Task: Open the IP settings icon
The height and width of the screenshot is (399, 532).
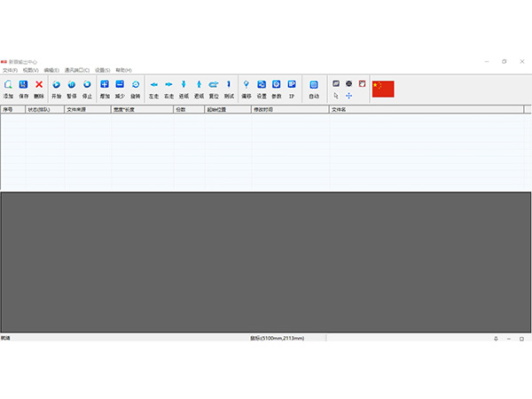Action: pyautogui.click(x=292, y=87)
